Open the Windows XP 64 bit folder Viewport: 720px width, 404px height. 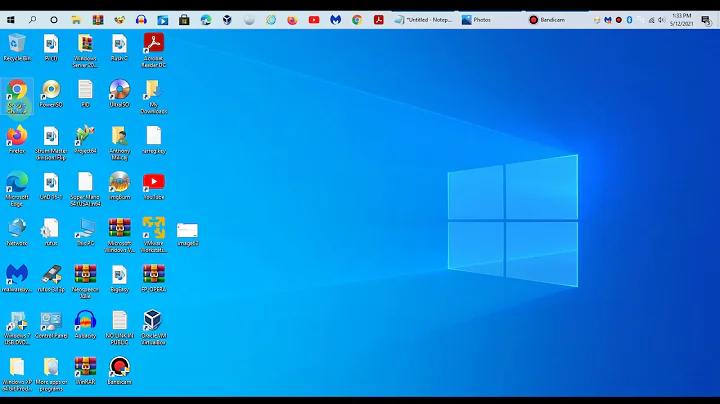click(x=17, y=374)
